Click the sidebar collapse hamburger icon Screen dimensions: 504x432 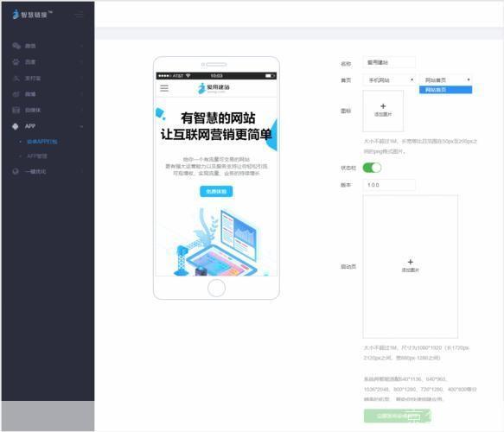(x=79, y=15)
